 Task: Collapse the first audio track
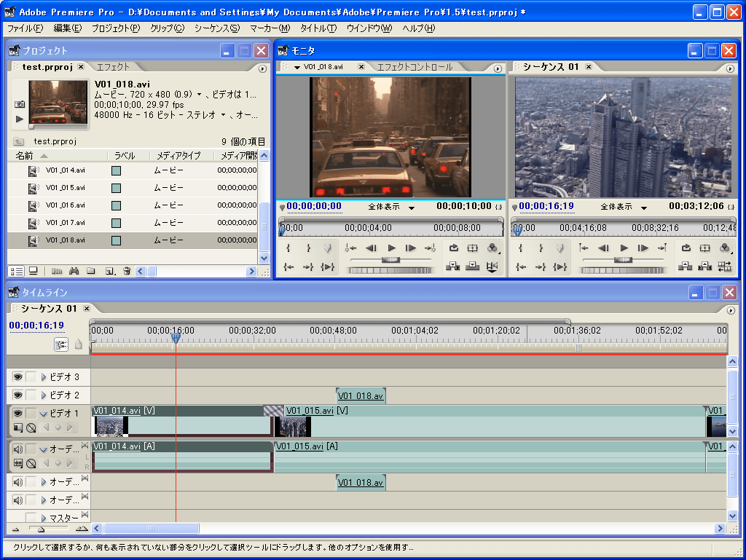pos(43,449)
